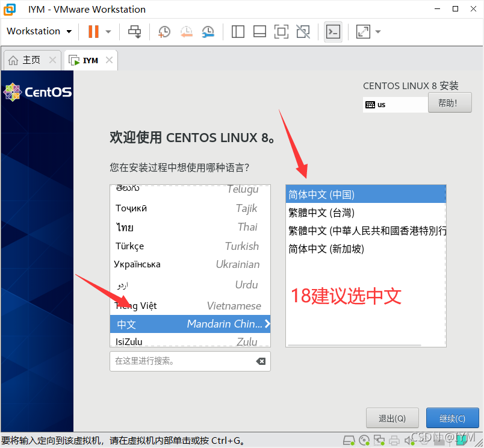Expand the power options dropdown arrow
The width and height of the screenshot is (484, 448).
pos(108,31)
